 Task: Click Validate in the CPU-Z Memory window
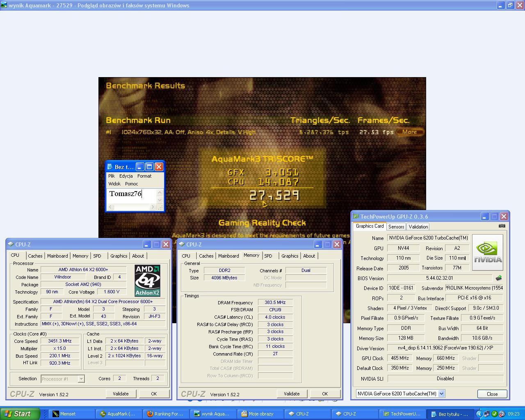click(x=292, y=394)
